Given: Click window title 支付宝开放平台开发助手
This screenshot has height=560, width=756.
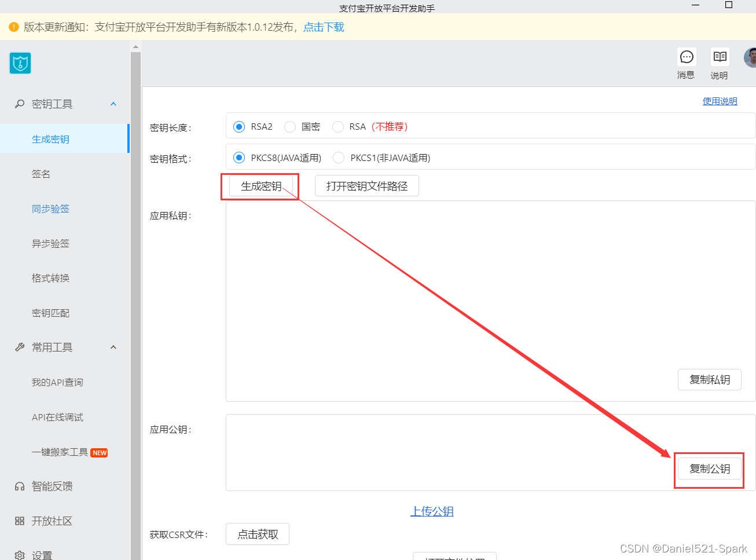Looking at the screenshot, I should [x=387, y=8].
